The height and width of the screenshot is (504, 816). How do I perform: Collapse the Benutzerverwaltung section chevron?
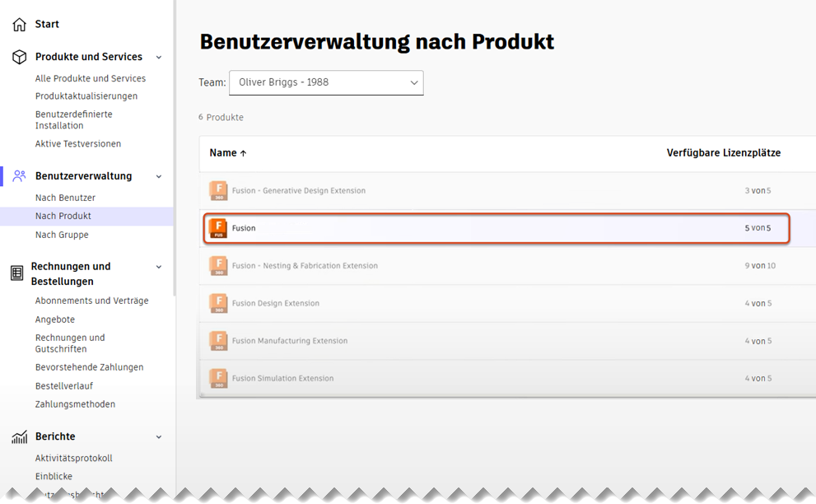(x=159, y=176)
